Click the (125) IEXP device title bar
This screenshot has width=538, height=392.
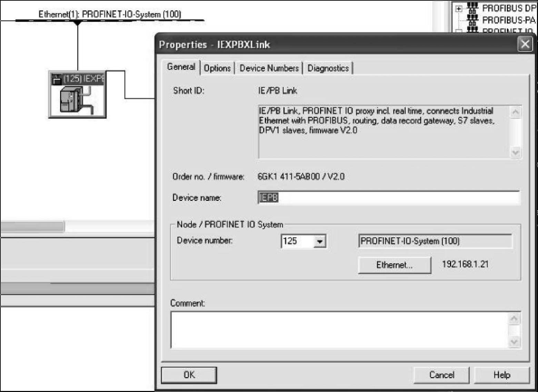coord(78,79)
